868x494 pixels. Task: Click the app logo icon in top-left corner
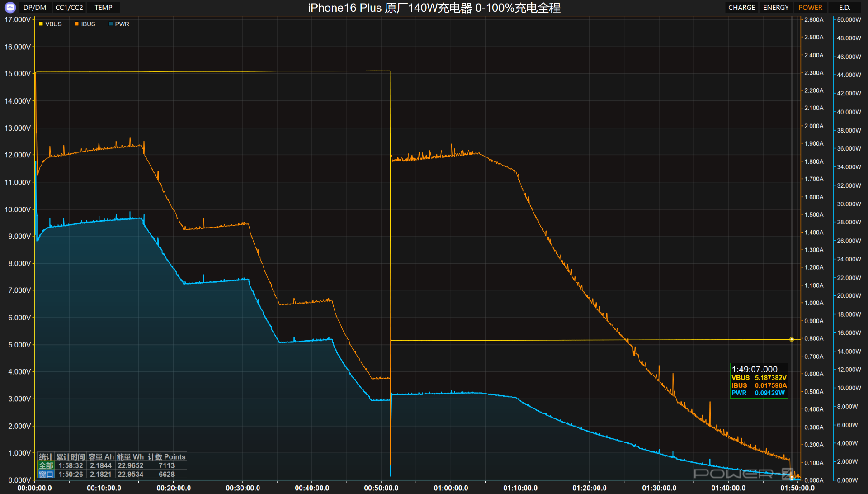tap(10, 7)
